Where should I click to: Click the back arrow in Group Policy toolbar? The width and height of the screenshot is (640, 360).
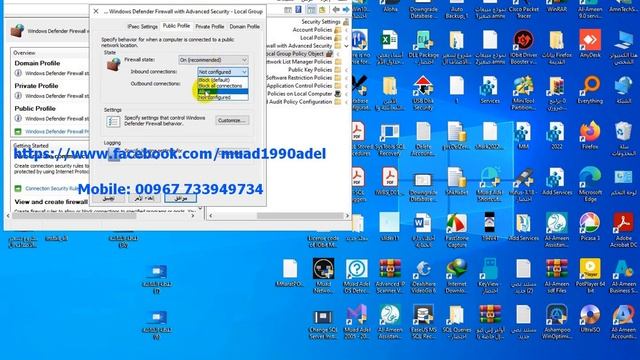336,9
